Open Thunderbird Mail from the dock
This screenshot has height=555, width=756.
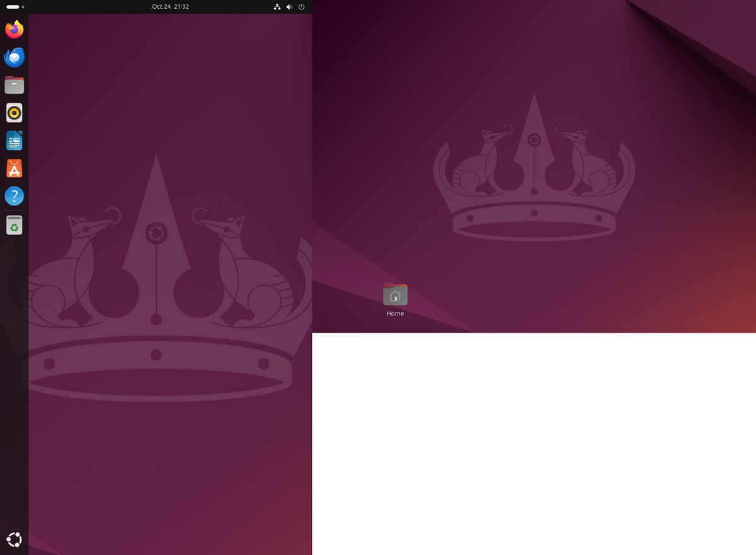14,57
